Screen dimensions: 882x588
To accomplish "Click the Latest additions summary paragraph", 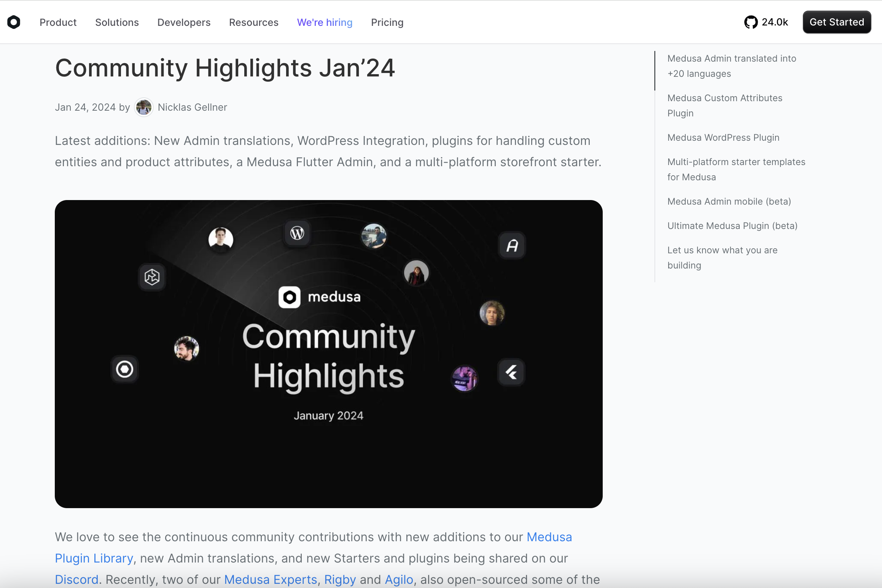I will click(328, 151).
